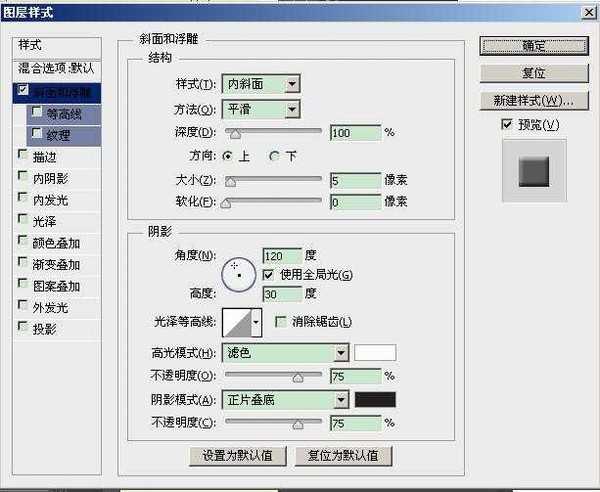Click the angle and altitude dial
Image resolution: width=600 pixels, height=492 pixels.
[238, 275]
